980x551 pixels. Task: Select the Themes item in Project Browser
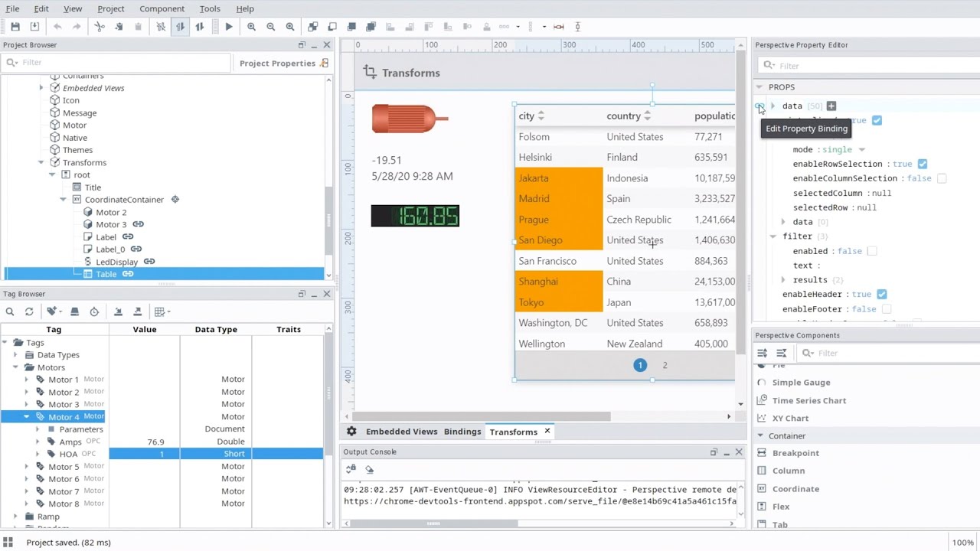[77, 150]
